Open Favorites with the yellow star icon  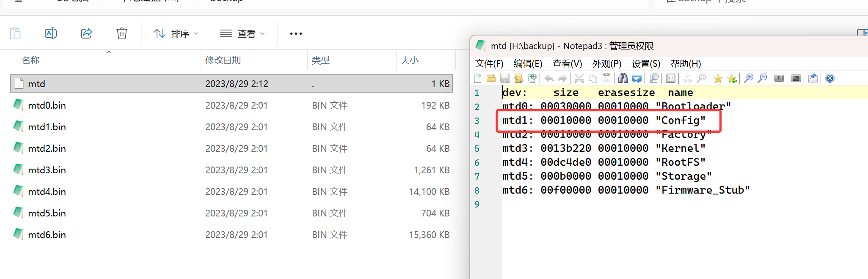click(718, 78)
